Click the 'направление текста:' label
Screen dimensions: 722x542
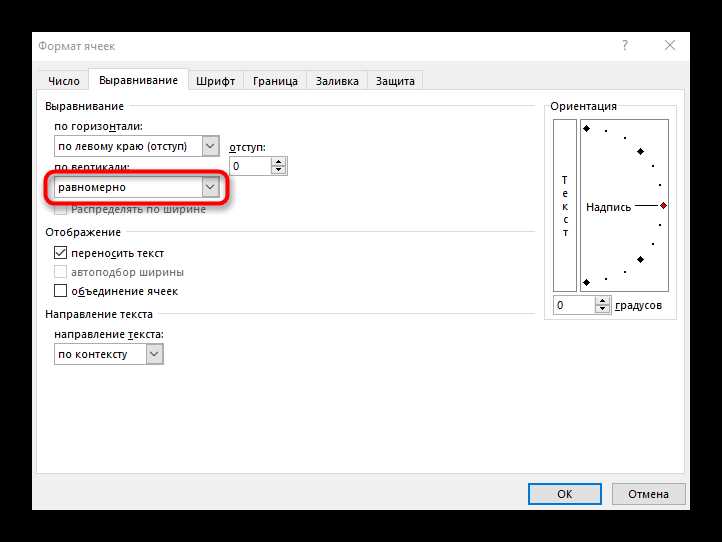pyautogui.click(x=109, y=334)
